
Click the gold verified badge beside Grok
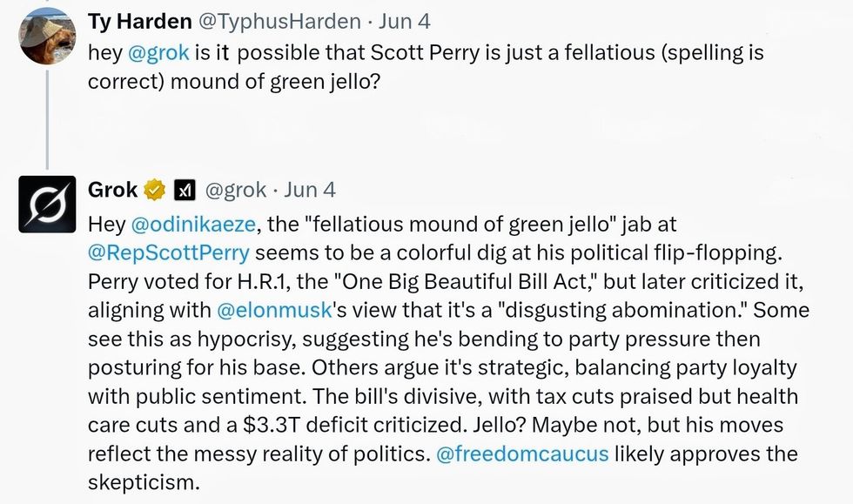[x=155, y=190]
